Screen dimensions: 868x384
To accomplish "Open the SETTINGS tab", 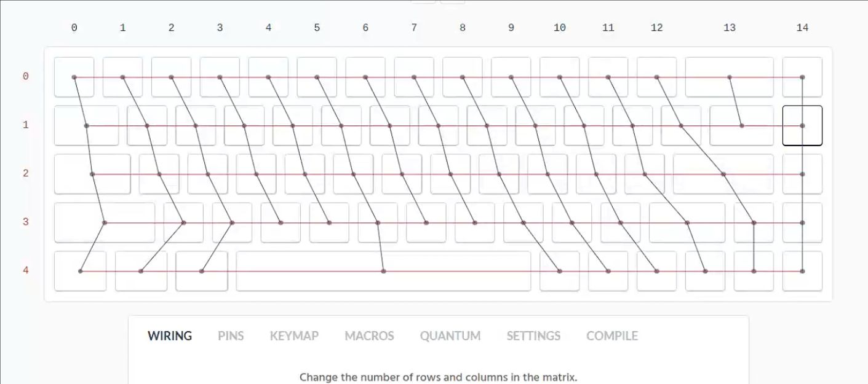I will 533,336.
